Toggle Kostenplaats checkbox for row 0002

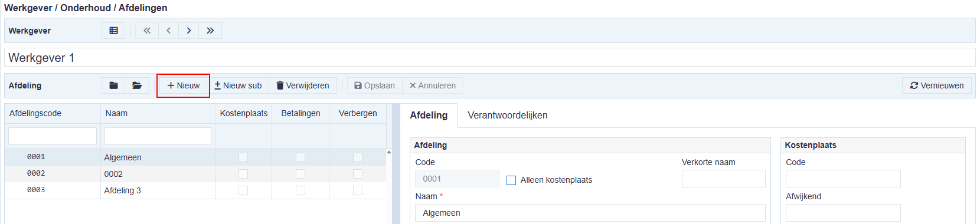click(x=243, y=174)
